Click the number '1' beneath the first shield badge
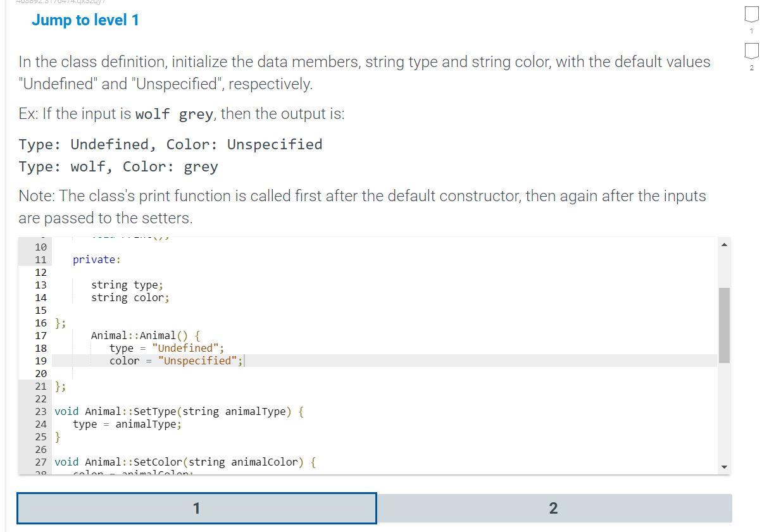This screenshot has height=532, width=762. point(751,30)
